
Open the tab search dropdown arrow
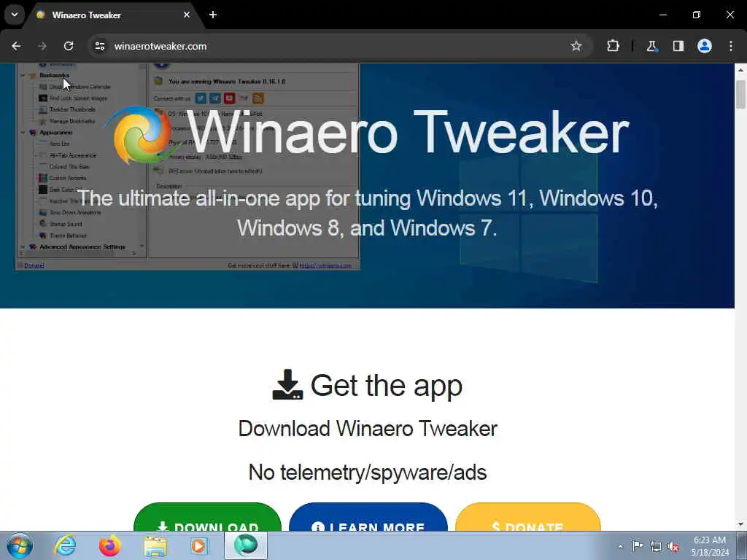pos(15,15)
